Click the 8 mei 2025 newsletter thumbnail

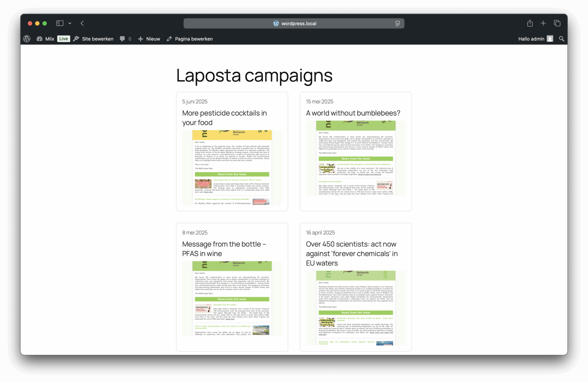[x=232, y=298]
